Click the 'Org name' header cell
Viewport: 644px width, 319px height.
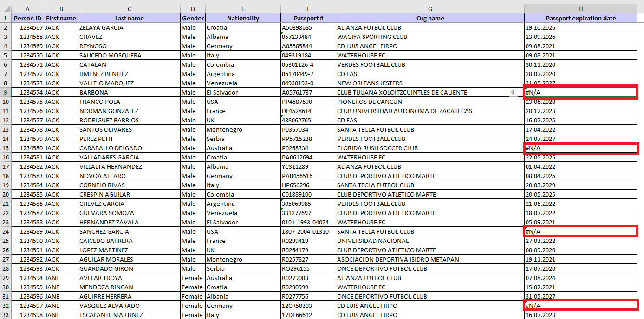tap(430, 18)
